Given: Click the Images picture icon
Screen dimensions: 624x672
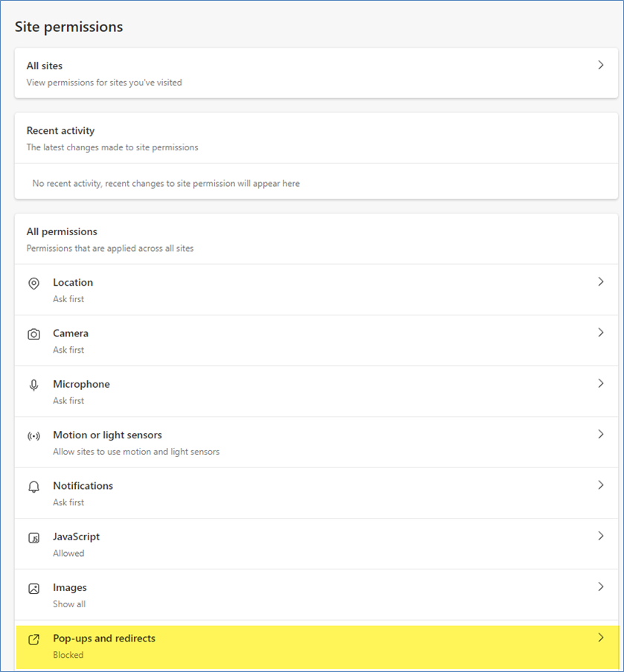Looking at the screenshot, I should [x=33, y=588].
